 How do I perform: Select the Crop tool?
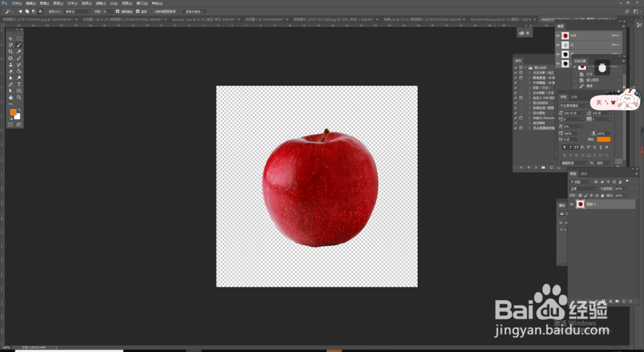[x=11, y=52]
